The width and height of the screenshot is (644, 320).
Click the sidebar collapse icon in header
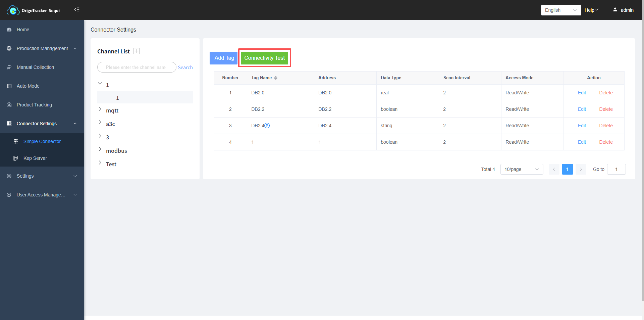point(77,10)
